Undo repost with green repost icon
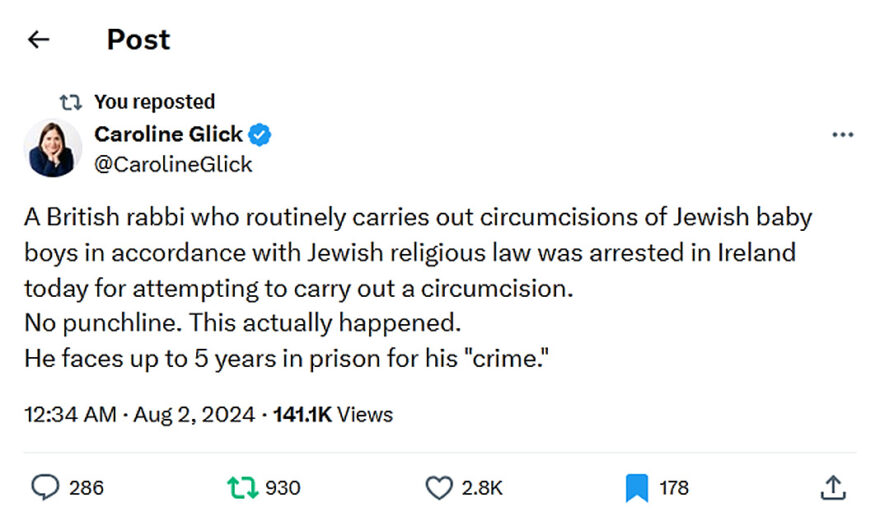Image resolution: width=880 pixels, height=522 pixels. (x=240, y=487)
